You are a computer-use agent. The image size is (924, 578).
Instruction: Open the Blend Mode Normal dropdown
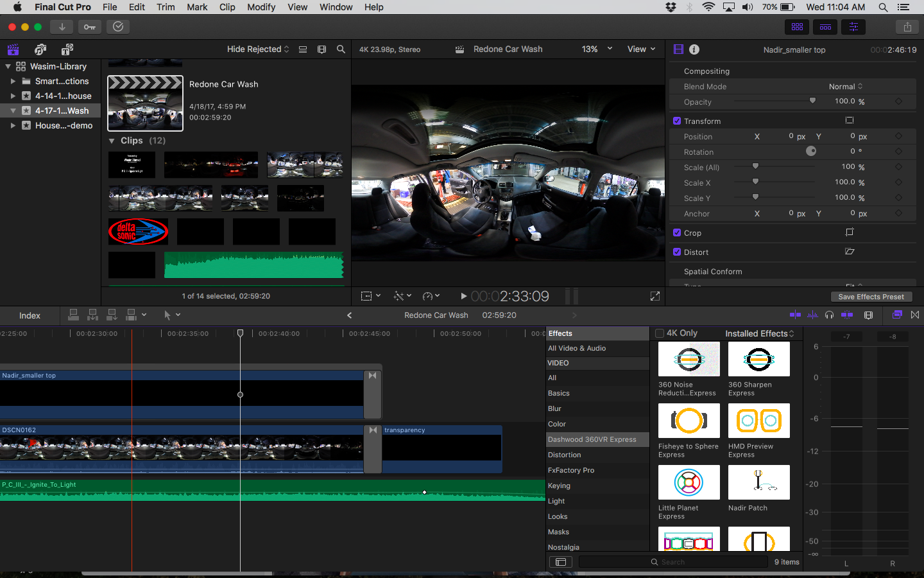846,87
